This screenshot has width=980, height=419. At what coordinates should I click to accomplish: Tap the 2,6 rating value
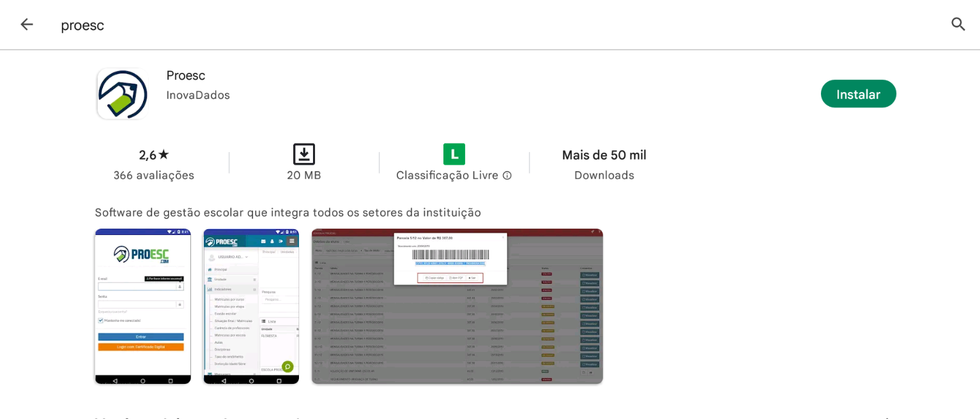pyautogui.click(x=148, y=155)
